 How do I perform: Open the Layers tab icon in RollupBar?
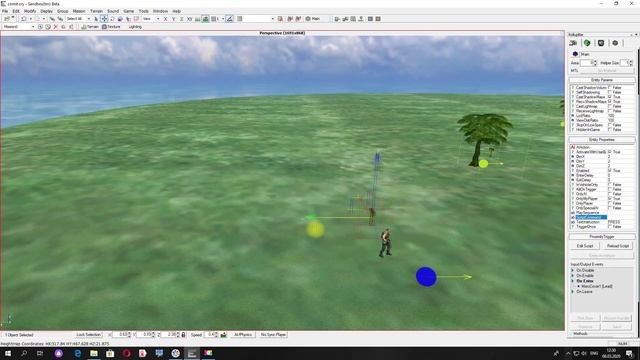(615, 43)
